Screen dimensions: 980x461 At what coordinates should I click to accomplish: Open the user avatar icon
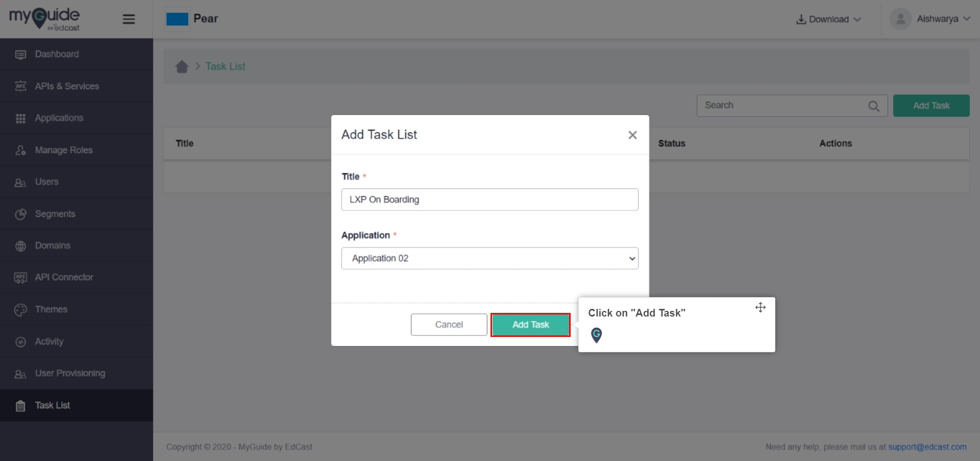(900, 19)
